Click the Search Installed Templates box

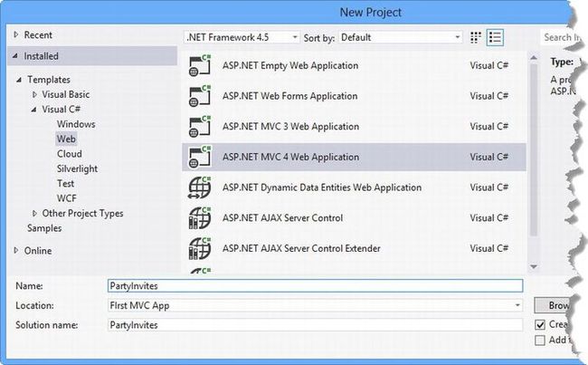coord(559,37)
